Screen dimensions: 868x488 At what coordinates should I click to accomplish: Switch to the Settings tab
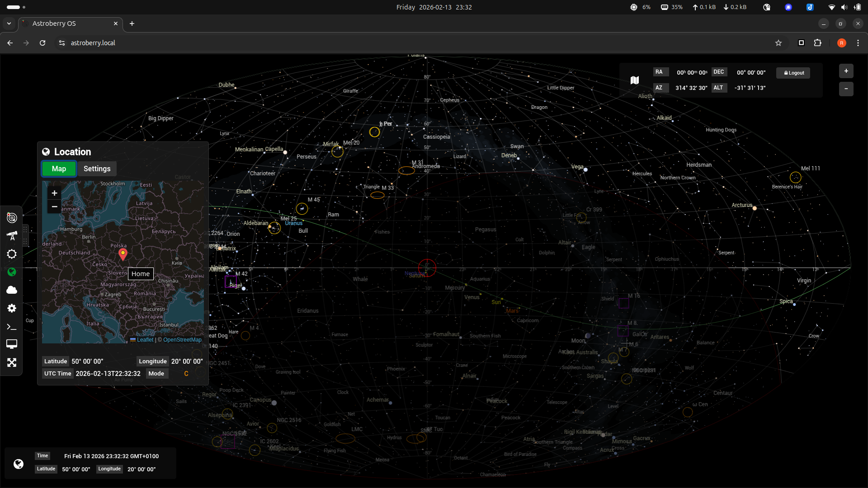click(x=97, y=169)
